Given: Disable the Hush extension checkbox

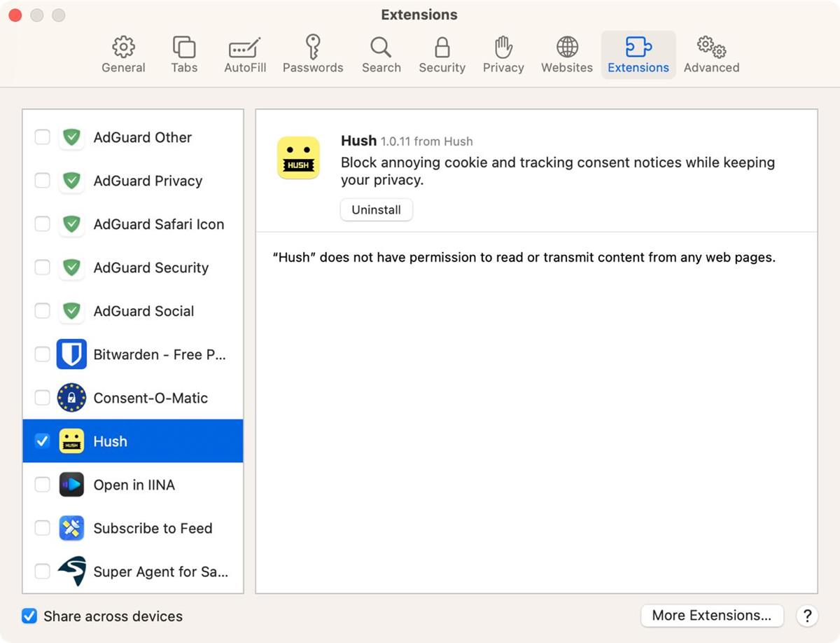Looking at the screenshot, I should tap(42, 441).
